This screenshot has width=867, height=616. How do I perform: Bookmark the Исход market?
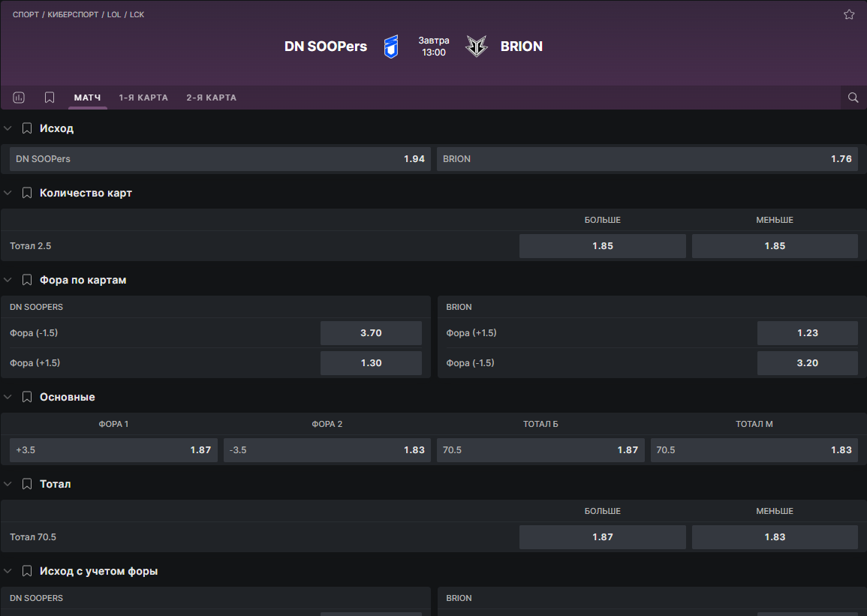[x=26, y=128]
